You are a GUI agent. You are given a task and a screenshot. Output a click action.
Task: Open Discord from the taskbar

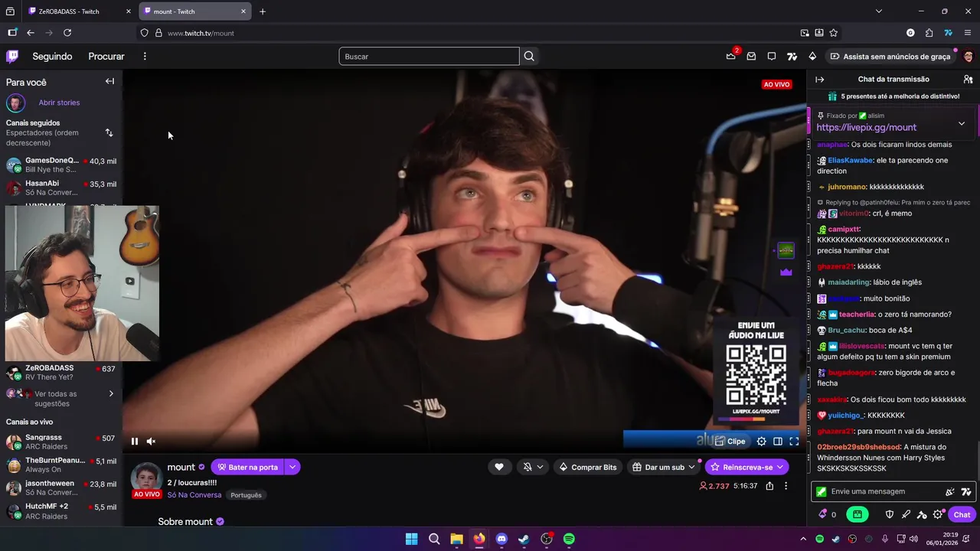(501, 539)
